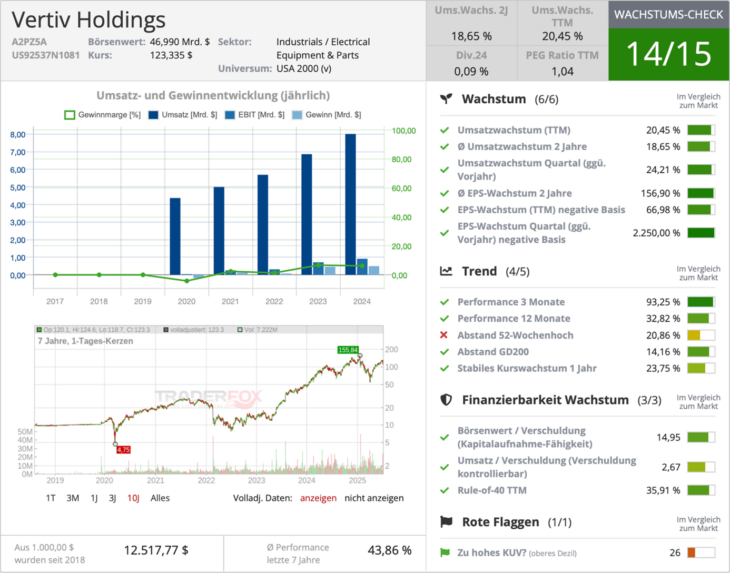Toggle EBIT [Mrd. $] legend entry
Viewport: 730px width, 573px height.
[254, 115]
